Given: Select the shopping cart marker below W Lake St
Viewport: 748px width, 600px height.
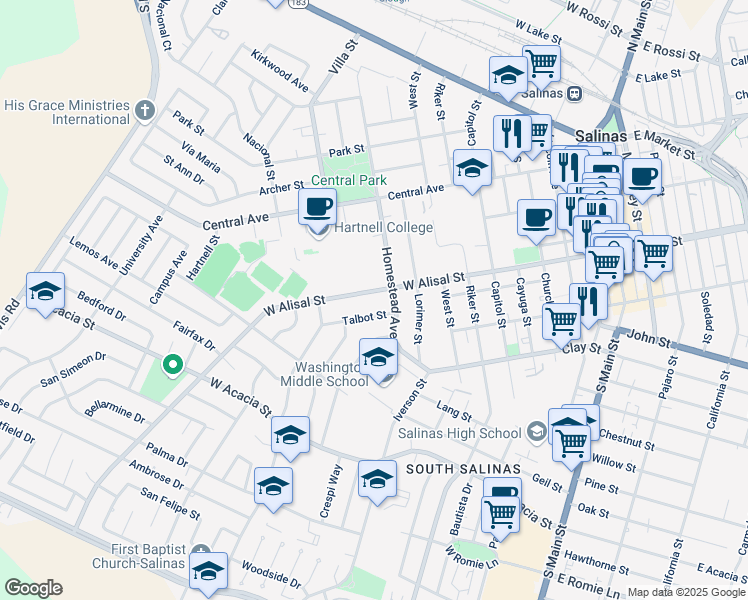Looking at the screenshot, I should [541, 63].
